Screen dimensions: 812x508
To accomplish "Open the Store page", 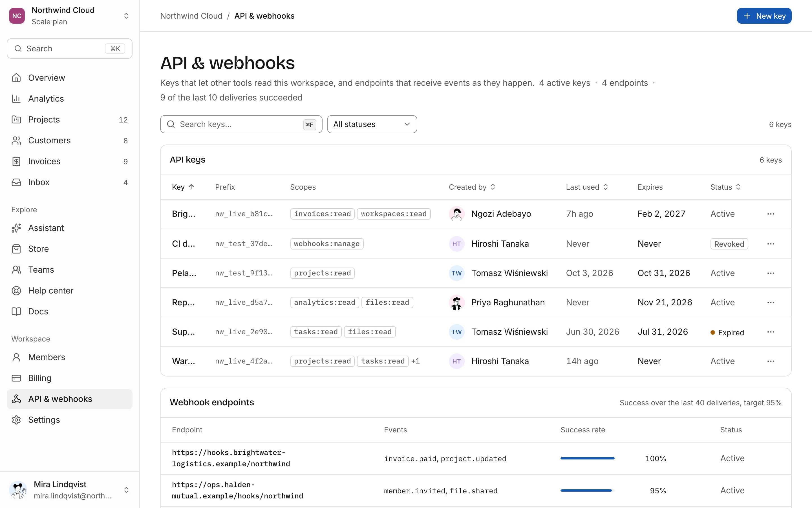I will point(69,249).
